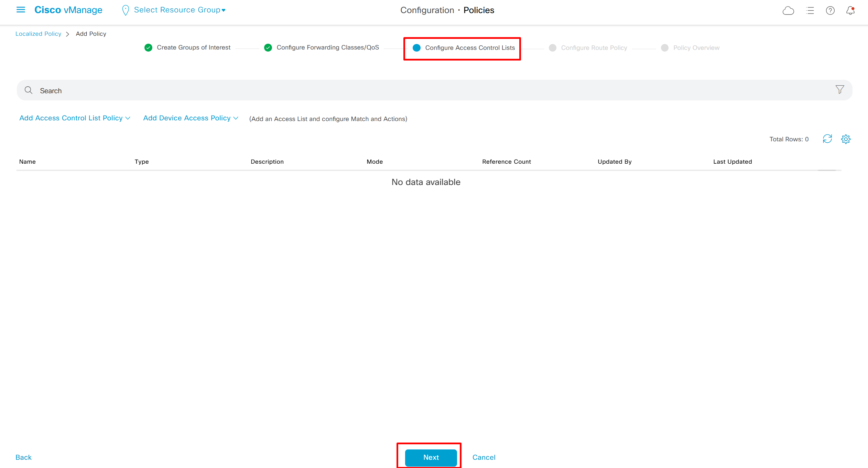Expand Add Device Access Policy menu
The height and width of the screenshot is (468, 868).
pyautogui.click(x=191, y=118)
